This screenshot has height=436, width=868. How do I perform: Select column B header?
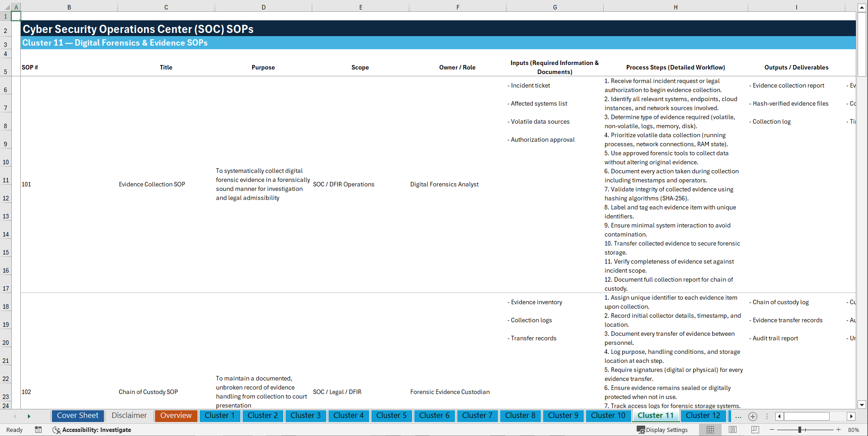tap(69, 7)
